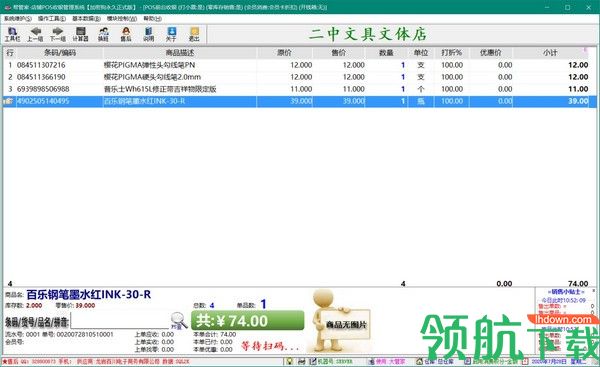Screen dimensions: 600x367
Task: Click the PIGMA 2.0mm product description cell
Action: tap(152, 77)
